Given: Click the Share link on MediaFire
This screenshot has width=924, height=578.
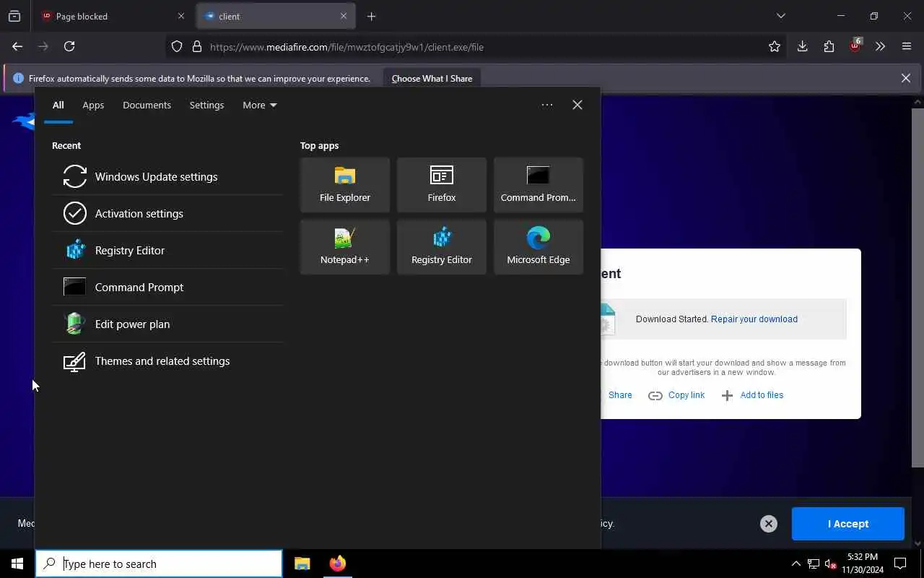Looking at the screenshot, I should (x=619, y=395).
